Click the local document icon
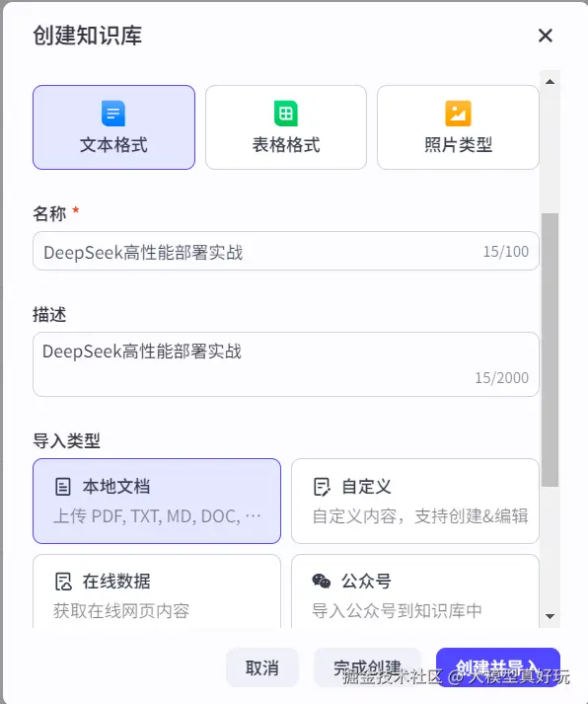 (63, 487)
